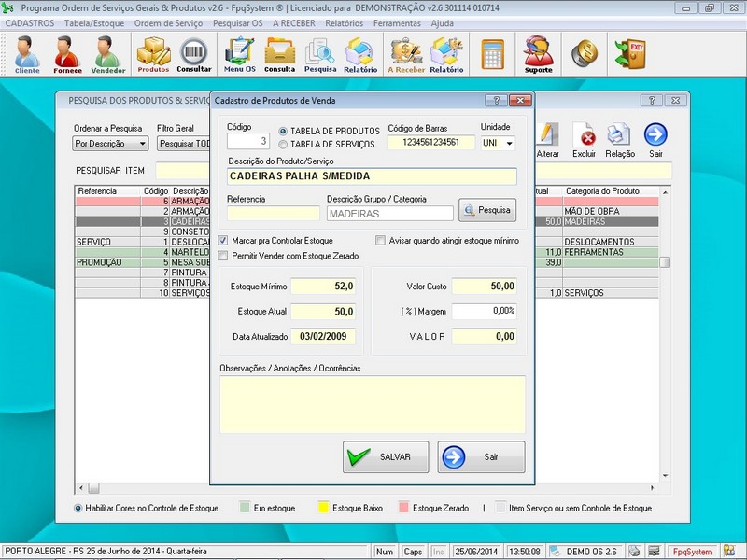Click the Pesquisa button beside category
Image resolution: width=747 pixels, height=560 pixels.
486,211
